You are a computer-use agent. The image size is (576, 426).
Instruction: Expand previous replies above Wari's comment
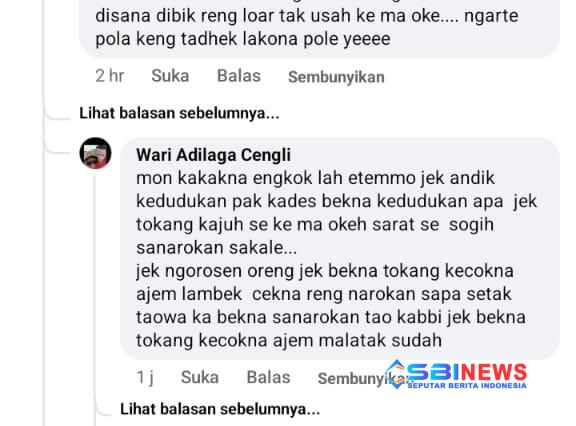179,113
